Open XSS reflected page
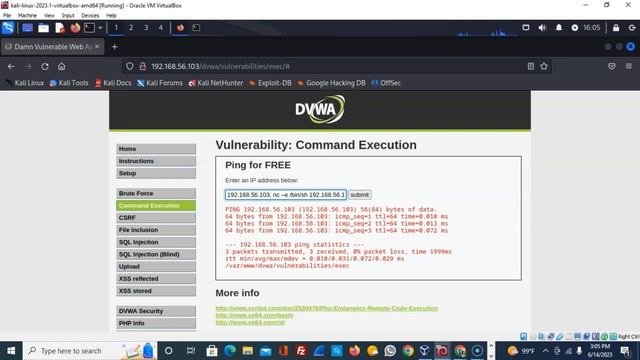 156,279
